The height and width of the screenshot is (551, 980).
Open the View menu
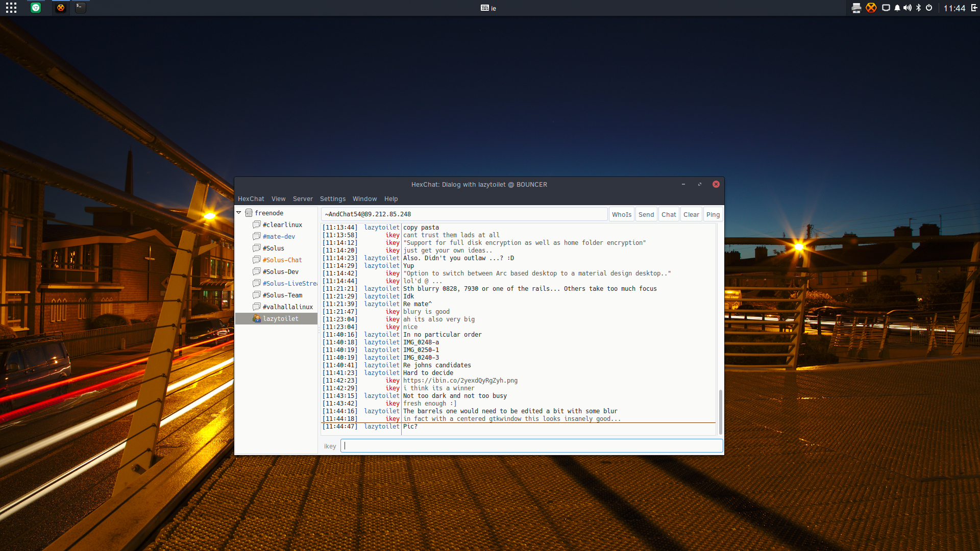pos(279,199)
